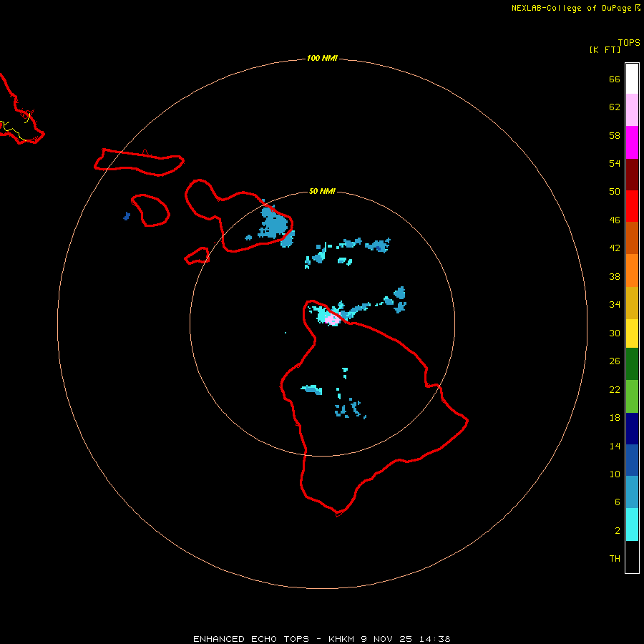
Task: Click the pink high-top echo core near radar
Action: (331, 319)
